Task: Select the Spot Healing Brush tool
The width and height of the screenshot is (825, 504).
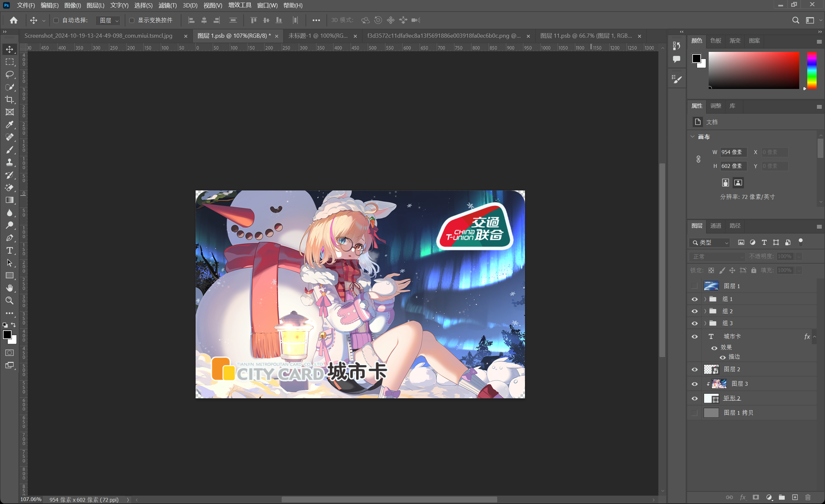Action: point(9,137)
